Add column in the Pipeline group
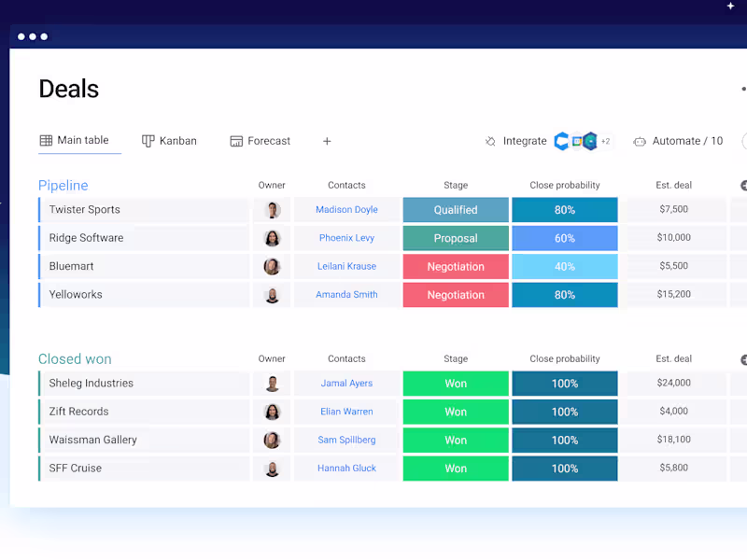 (x=743, y=185)
